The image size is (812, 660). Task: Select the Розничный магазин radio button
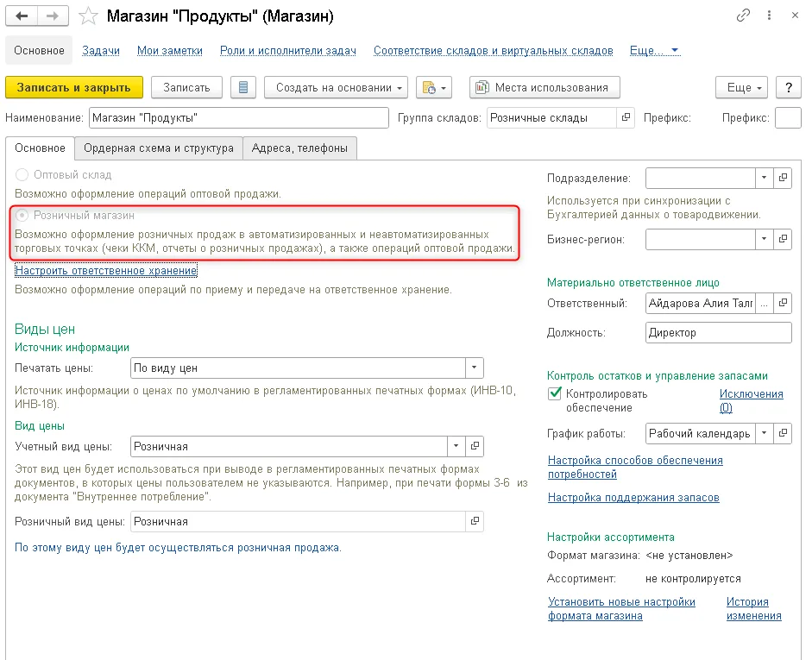tap(22, 215)
